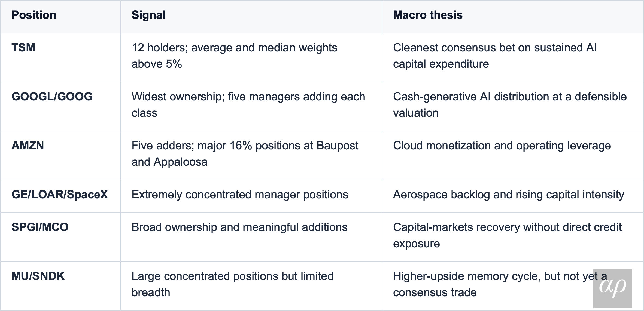Select 'Large concentrated positions but limited breadth'
The image size is (644, 311).
click(232, 284)
